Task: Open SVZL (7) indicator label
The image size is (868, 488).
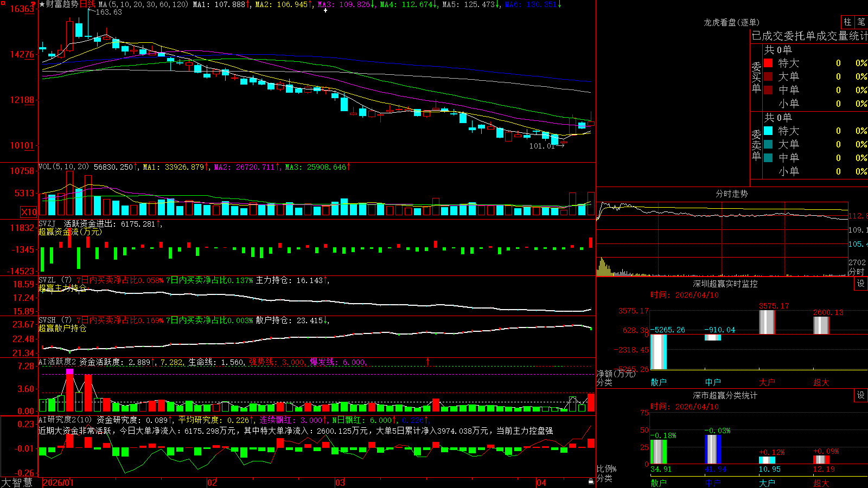Action: (55, 280)
